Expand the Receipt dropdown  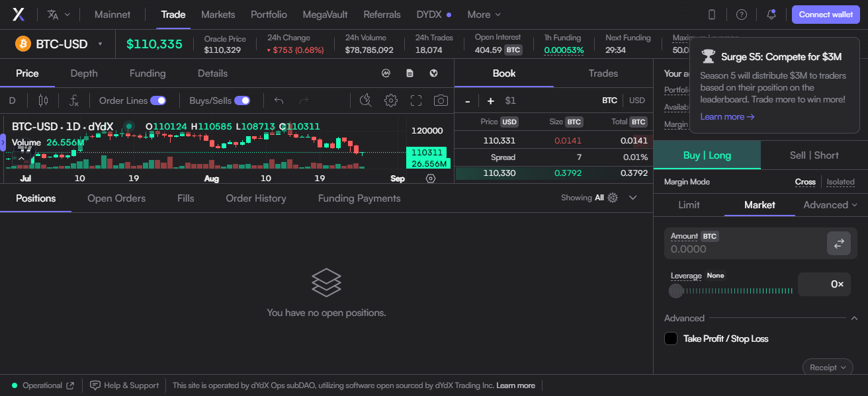coord(828,368)
